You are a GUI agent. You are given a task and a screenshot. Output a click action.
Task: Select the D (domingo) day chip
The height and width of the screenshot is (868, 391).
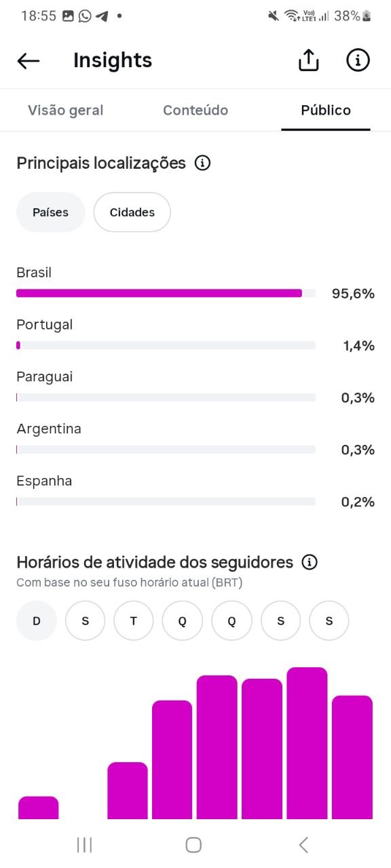pyautogui.click(x=37, y=620)
